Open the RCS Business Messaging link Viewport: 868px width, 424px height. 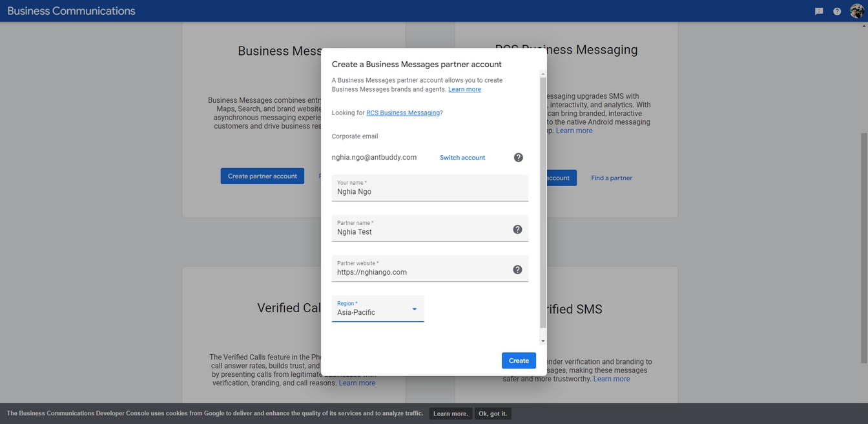tap(403, 112)
